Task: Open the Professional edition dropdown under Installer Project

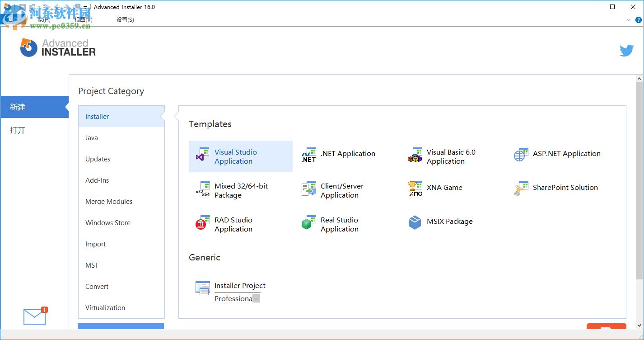Action: click(256, 298)
